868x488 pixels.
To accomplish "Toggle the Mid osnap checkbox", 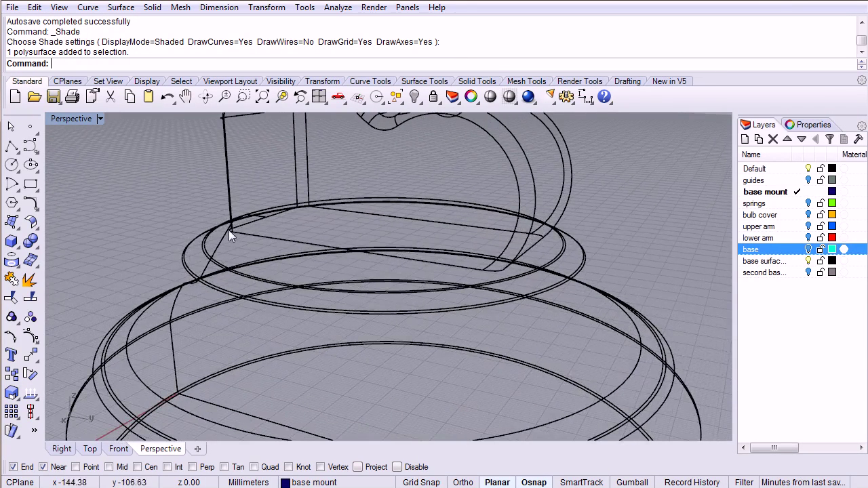I will point(110,467).
